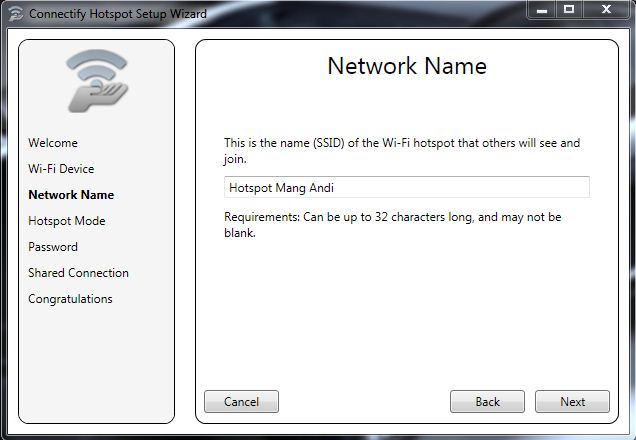The height and width of the screenshot is (440, 636).
Task: Select the Welcome step in sidebar
Action: 53,143
